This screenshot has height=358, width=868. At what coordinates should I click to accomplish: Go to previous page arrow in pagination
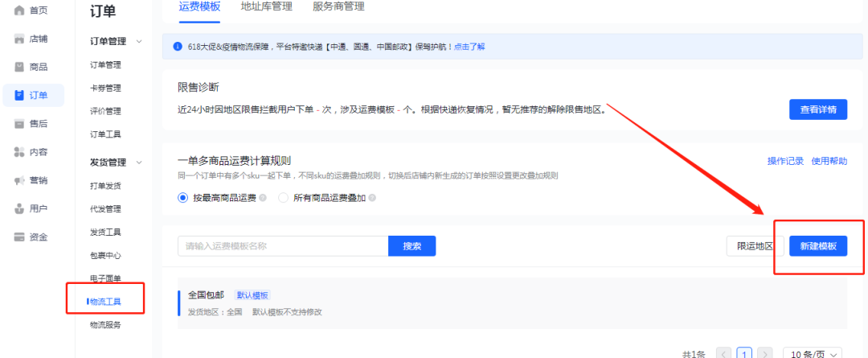(724, 354)
